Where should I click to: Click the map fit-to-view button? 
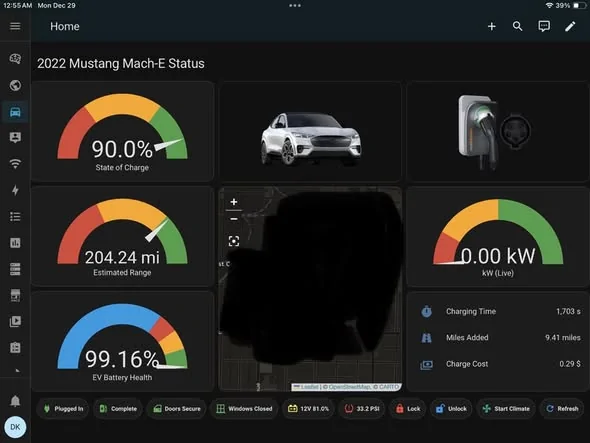pyautogui.click(x=234, y=241)
